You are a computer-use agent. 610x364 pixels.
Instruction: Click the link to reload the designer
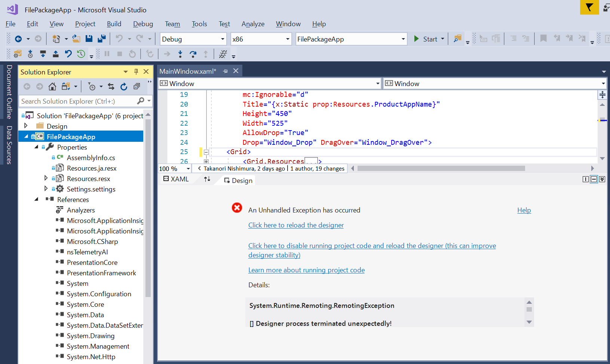[x=296, y=225]
